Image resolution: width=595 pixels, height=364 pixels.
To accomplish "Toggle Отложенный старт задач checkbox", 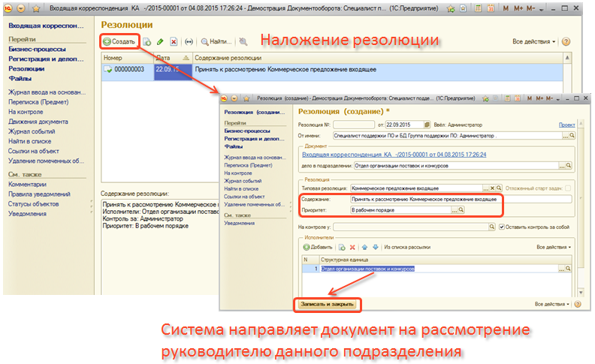I will point(567,188).
